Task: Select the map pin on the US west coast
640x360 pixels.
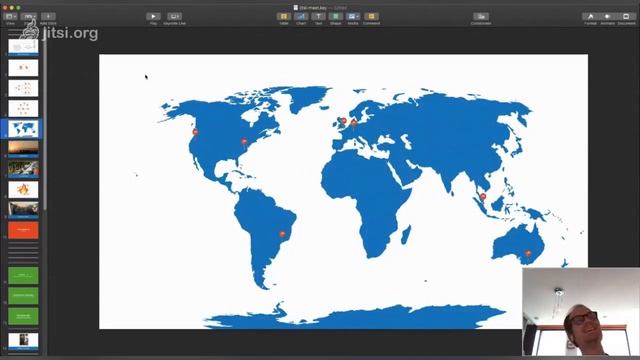Action: click(196, 132)
